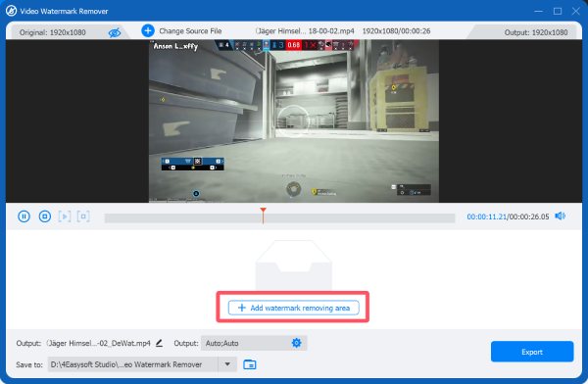Click the 00:00:11.21 current time display

point(486,216)
